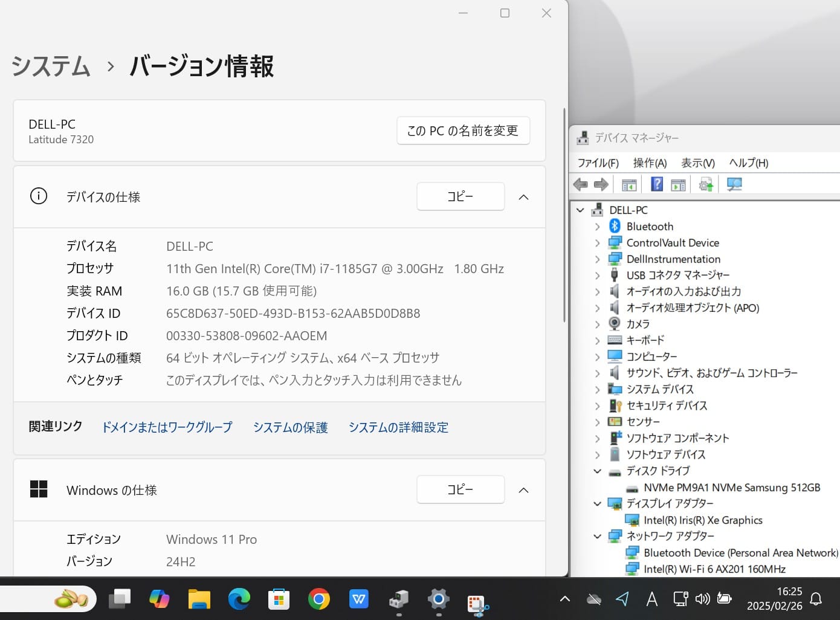
Task: Open the Copilot app in taskbar
Action: point(159,599)
